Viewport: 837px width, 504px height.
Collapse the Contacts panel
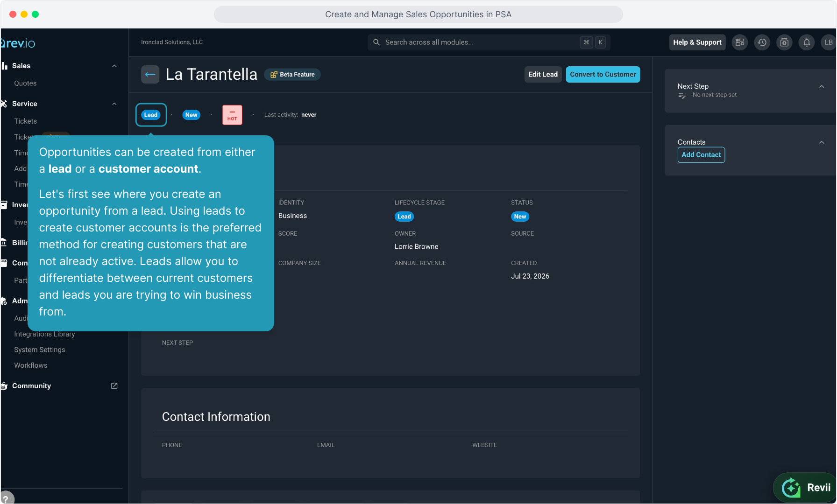pyautogui.click(x=822, y=142)
